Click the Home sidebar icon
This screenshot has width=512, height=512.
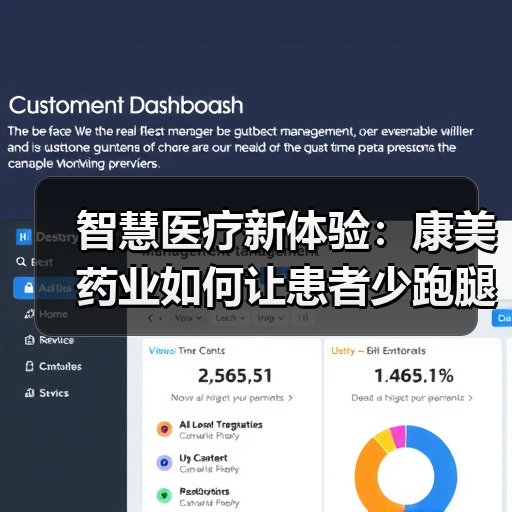click(x=29, y=314)
